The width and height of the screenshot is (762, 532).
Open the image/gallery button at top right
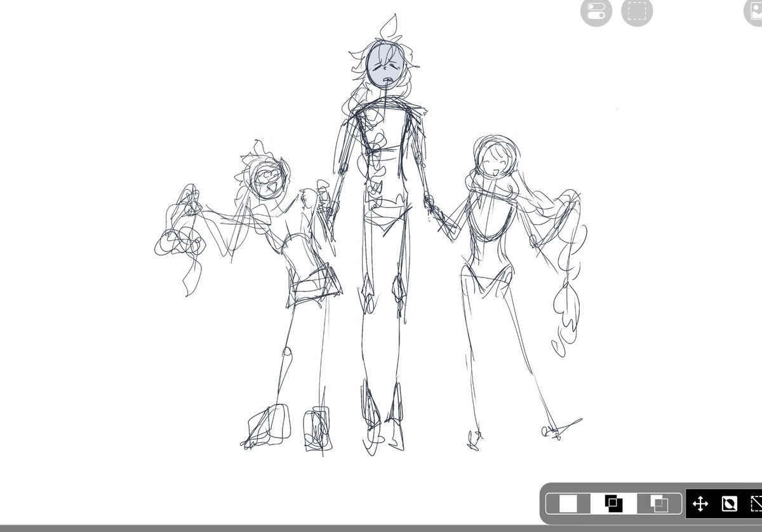(x=753, y=11)
